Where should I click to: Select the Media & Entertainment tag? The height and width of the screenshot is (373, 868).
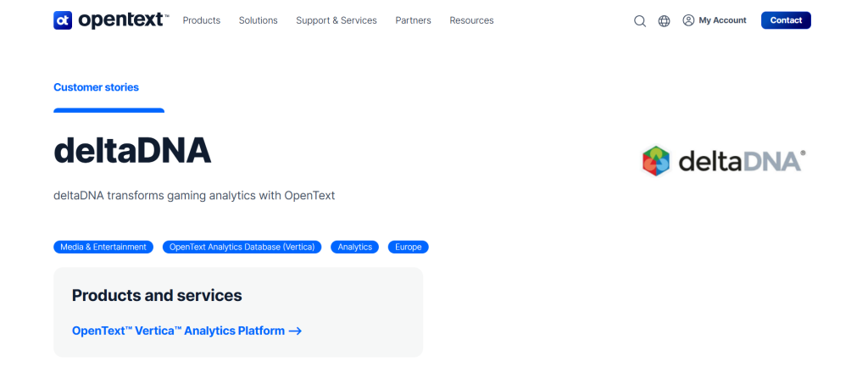(103, 247)
